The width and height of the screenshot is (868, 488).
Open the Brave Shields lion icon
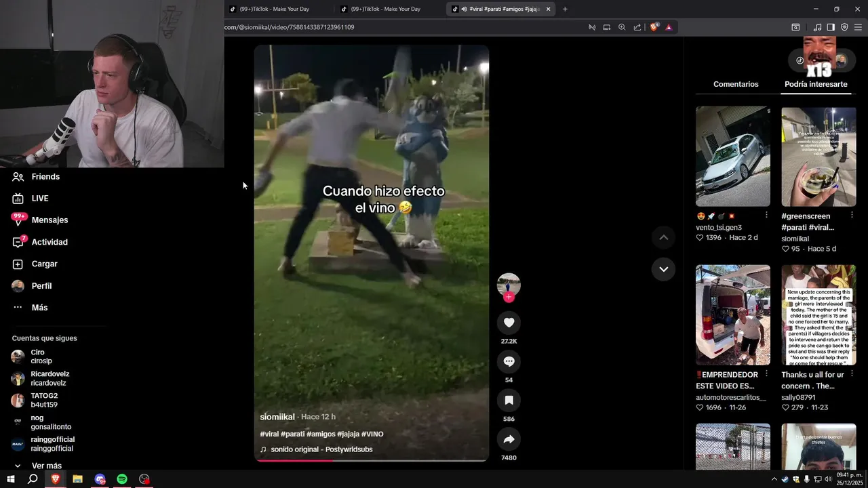coord(654,27)
